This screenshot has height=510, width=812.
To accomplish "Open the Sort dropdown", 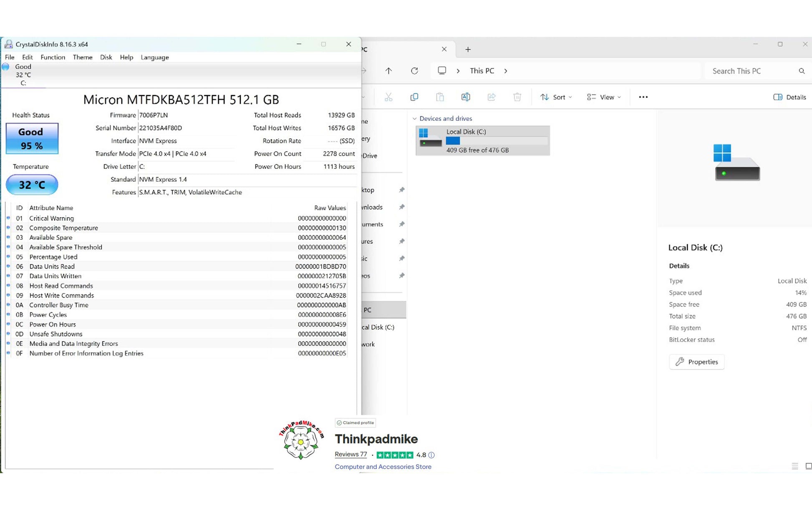I will [x=556, y=97].
